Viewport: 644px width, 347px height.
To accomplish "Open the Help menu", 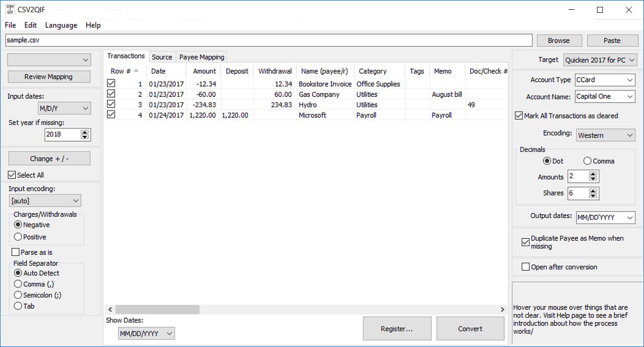I will point(93,25).
